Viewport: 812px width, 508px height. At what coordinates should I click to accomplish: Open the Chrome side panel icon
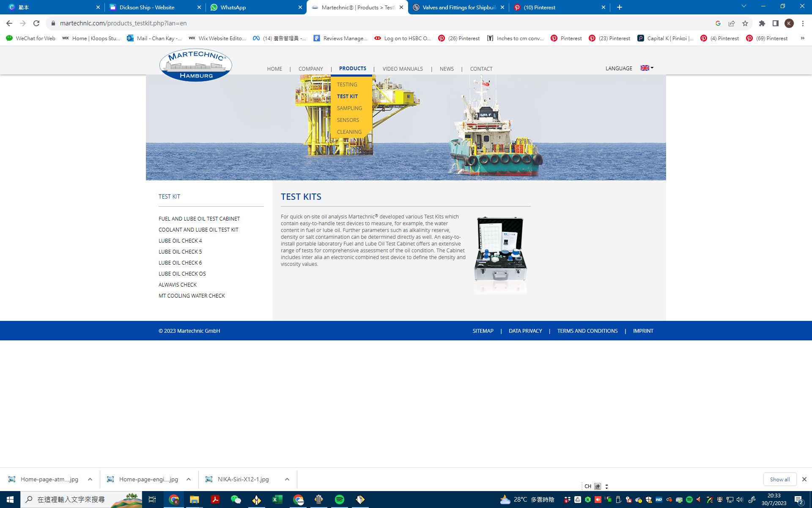coord(775,23)
